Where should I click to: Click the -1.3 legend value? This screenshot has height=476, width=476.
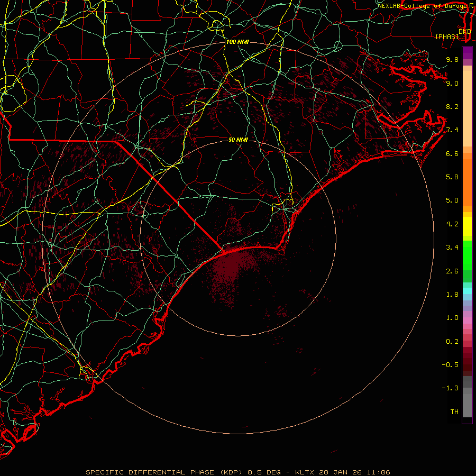click(450, 388)
